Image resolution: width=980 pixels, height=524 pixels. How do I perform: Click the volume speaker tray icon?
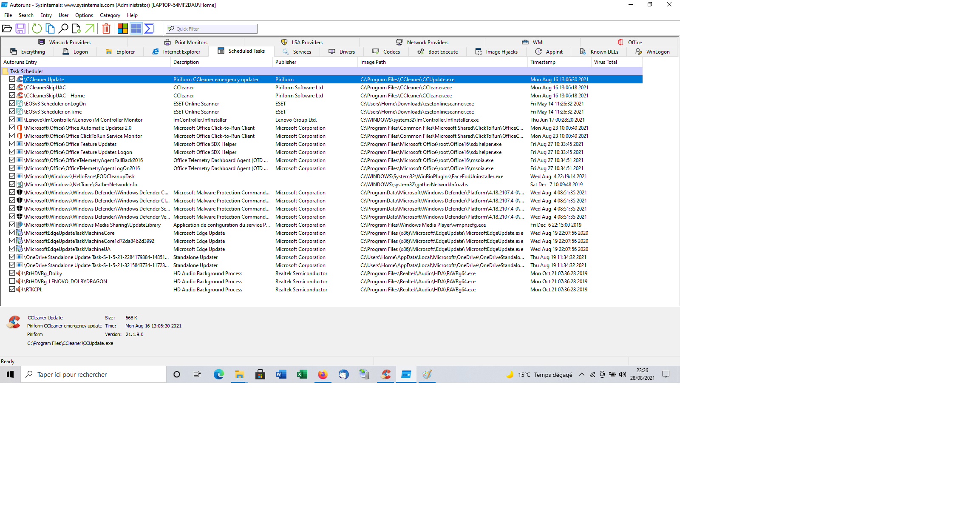(x=623, y=374)
